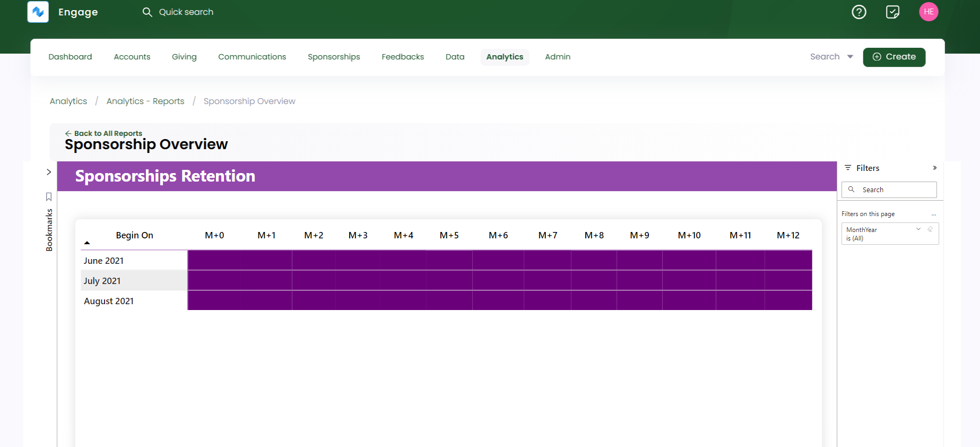Clear the MonthYear filter with eraser

[930, 229]
